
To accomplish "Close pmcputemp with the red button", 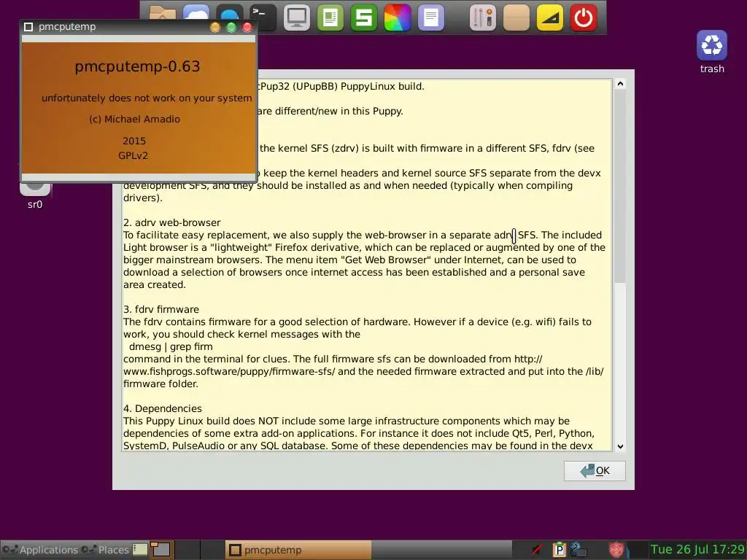I will click(x=247, y=27).
